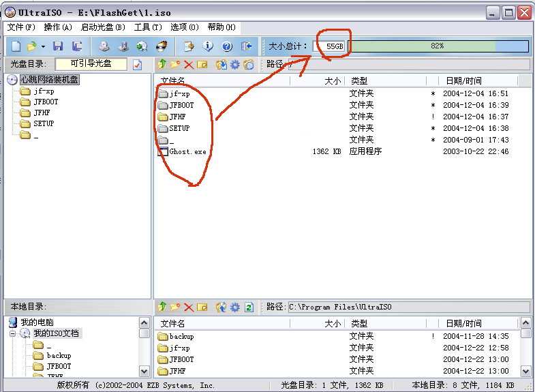Screen dimensions: 535x392
Task: Click folder with label icon in disc toolbar
Action: pos(249,65)
